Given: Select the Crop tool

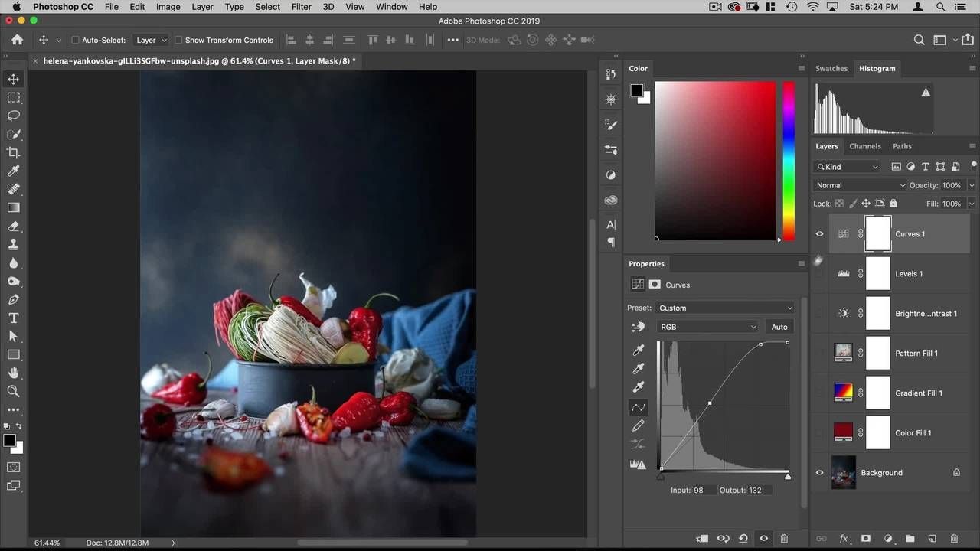Looking at the screenshot, I should (x=13, y=152).
